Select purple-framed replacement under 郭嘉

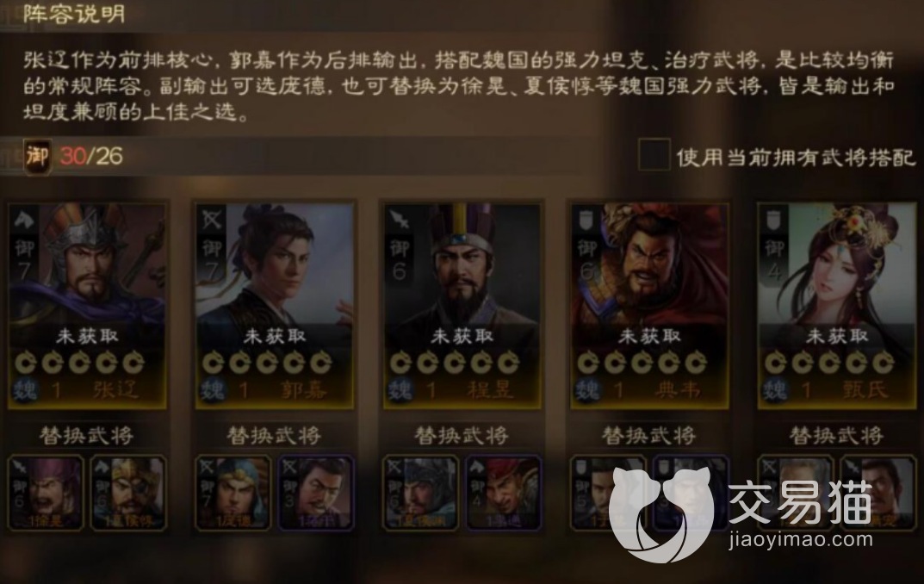click(316, 493)
